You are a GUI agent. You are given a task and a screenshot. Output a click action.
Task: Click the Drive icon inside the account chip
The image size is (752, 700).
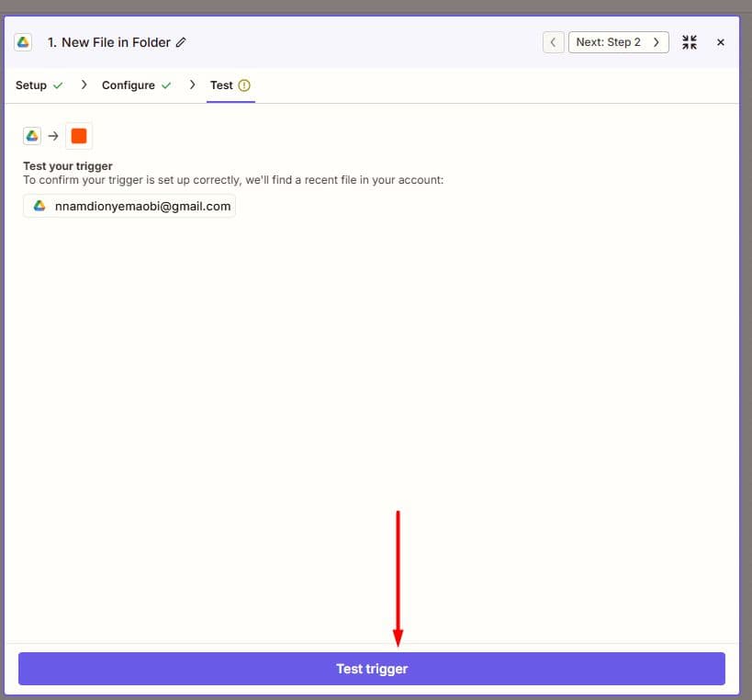39,206
